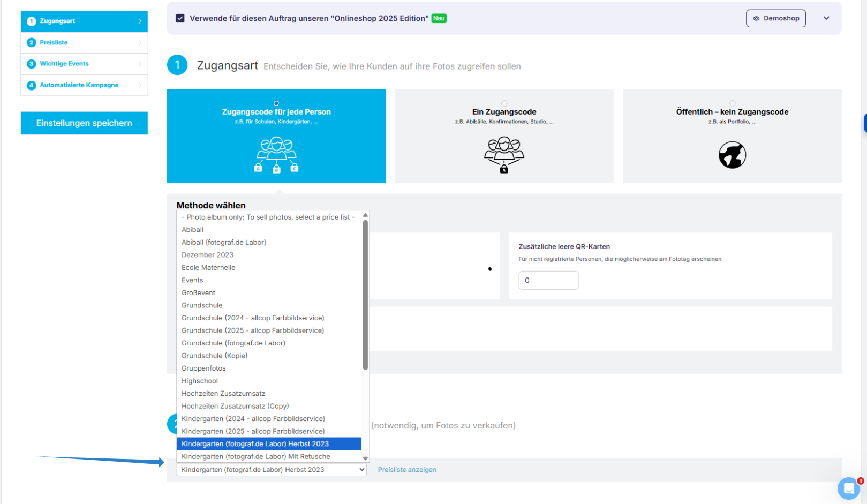Viewport: 867px width, 504px height.
Task: Click the dropdown list scrollbar thumb
Action: coord(366,295)
